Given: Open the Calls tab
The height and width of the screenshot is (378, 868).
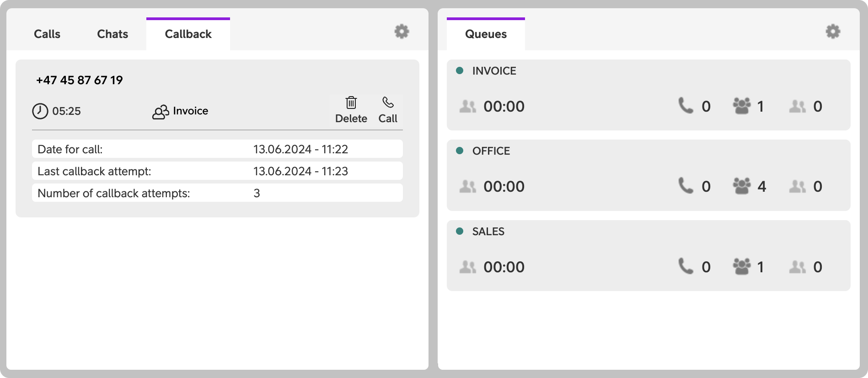Looking at the screenshot, I should pos(47,34).
